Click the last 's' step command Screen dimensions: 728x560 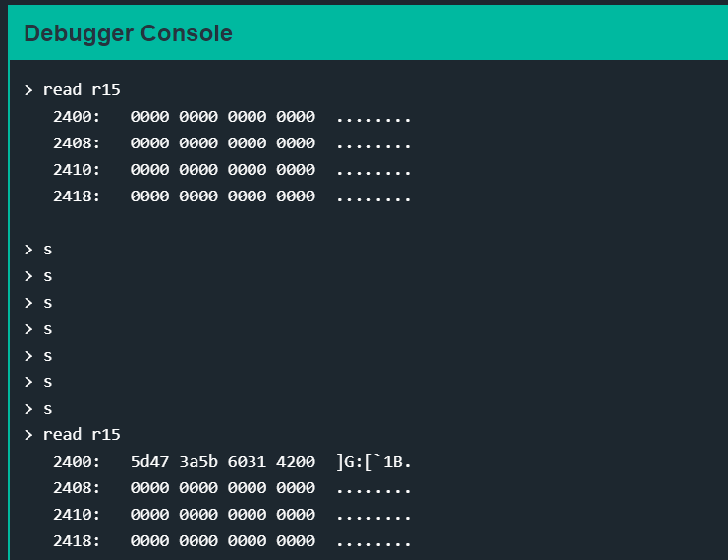(x=47, y=409)
